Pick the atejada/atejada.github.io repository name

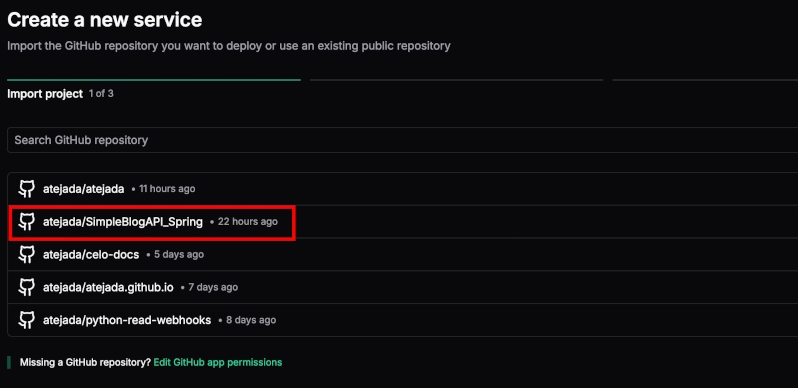108,287
